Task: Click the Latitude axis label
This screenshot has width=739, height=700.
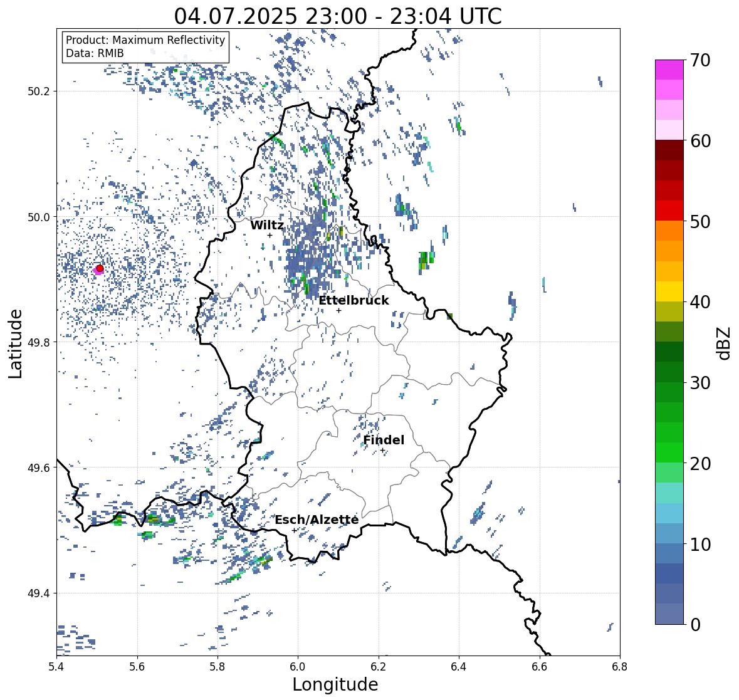Action: [x=16, y=343]
